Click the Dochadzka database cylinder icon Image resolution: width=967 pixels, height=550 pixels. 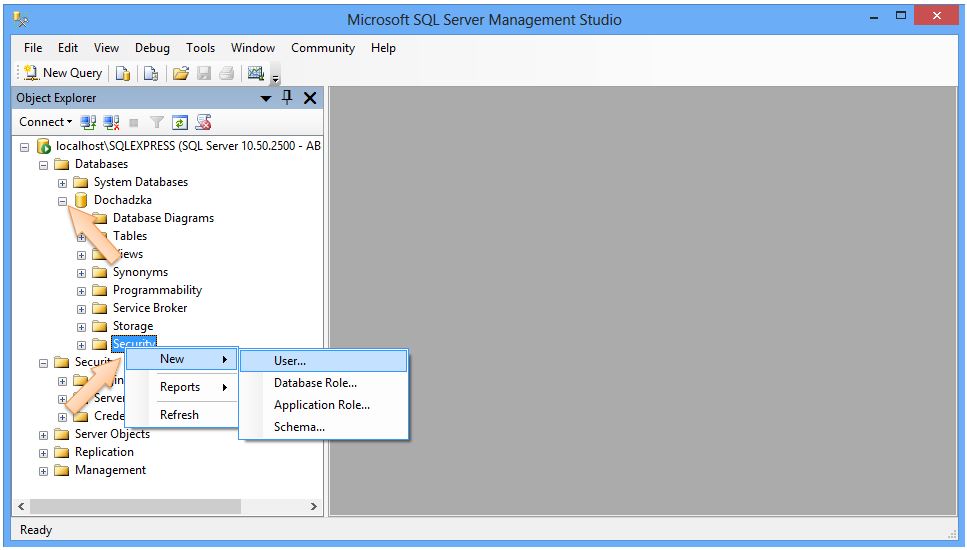pyautogui.click(x=80, y=200)
